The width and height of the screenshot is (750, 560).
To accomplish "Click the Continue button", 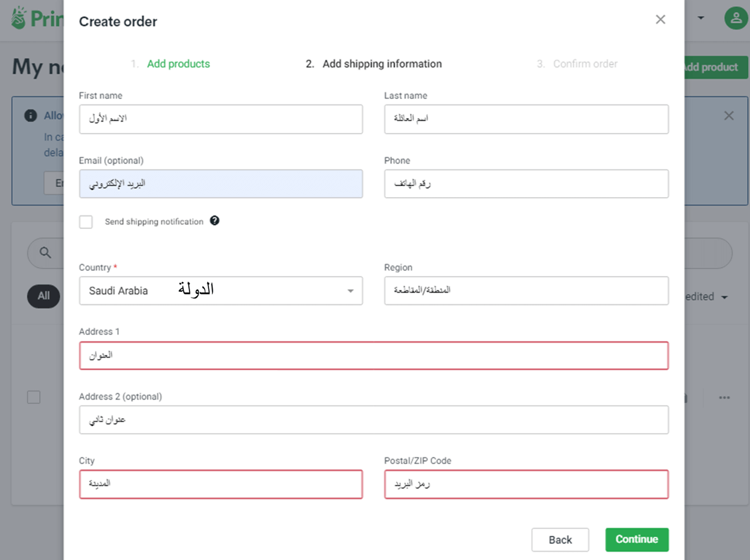I will tap(637, 539).
